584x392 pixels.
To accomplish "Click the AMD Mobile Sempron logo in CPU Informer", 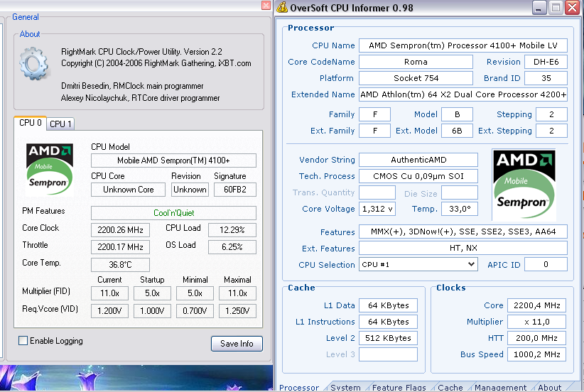I will (524, 185).
